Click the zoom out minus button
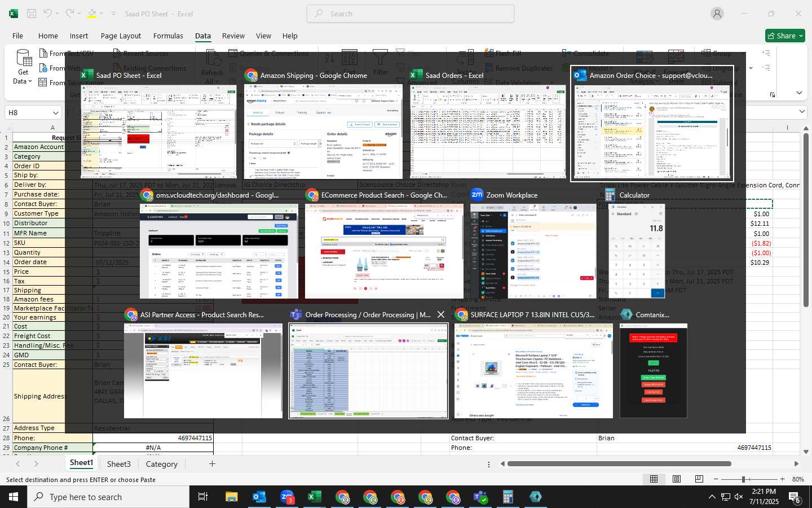812x508 pixels. (x=716, y=479)
